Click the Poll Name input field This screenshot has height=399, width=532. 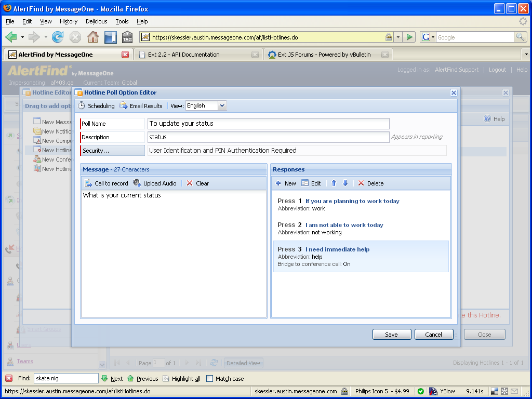click(x=269, y=124)
